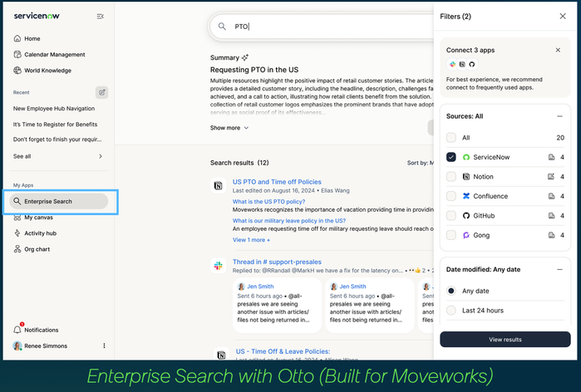Open military leave policy in the US link
Image resolution: width=581 pixels, height=392 pixels.
pyautogui.click(x=289, y=221)
